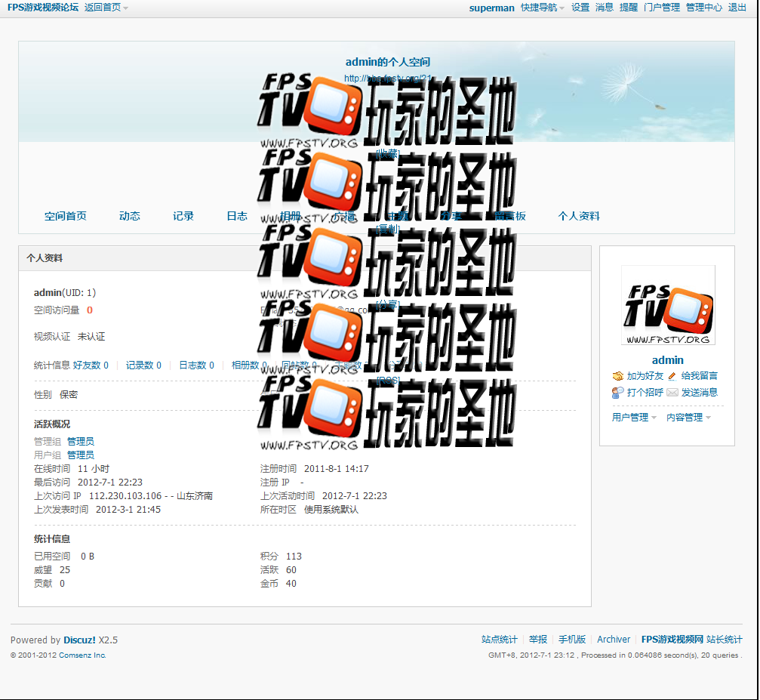The height and width of the screenshot is (700, 760).
Task: Open the 个人资料 tab
Action: (x=579, y=217)
